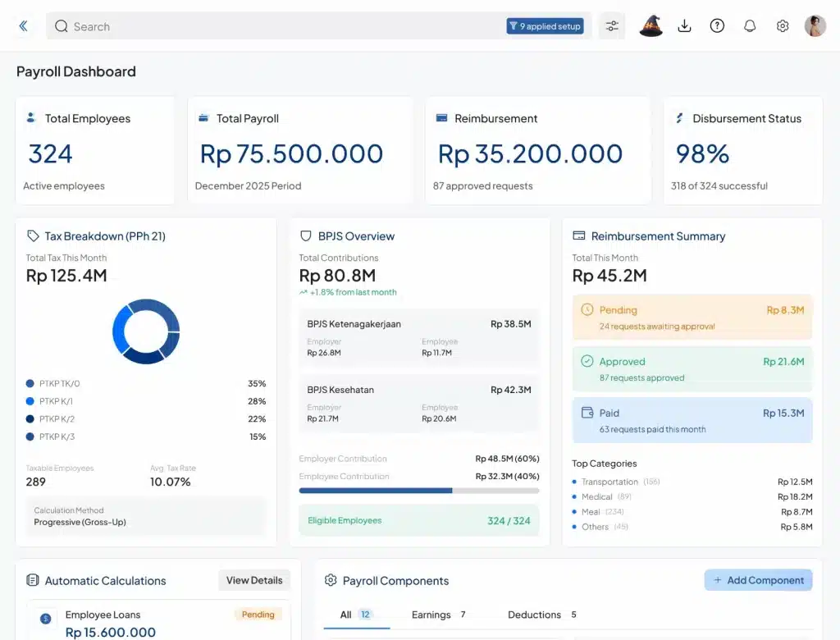
Task: Click inside the Search field
Action: click(164, 26)
